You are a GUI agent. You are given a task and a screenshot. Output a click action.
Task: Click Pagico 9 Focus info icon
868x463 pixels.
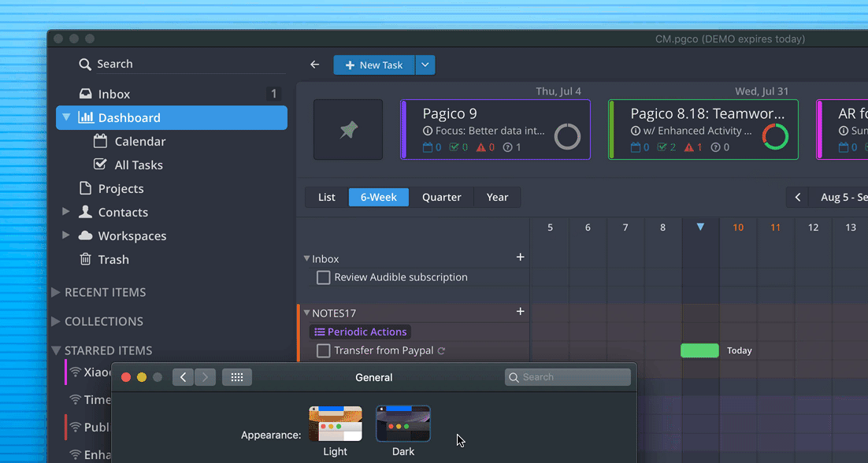pos(428,131)
